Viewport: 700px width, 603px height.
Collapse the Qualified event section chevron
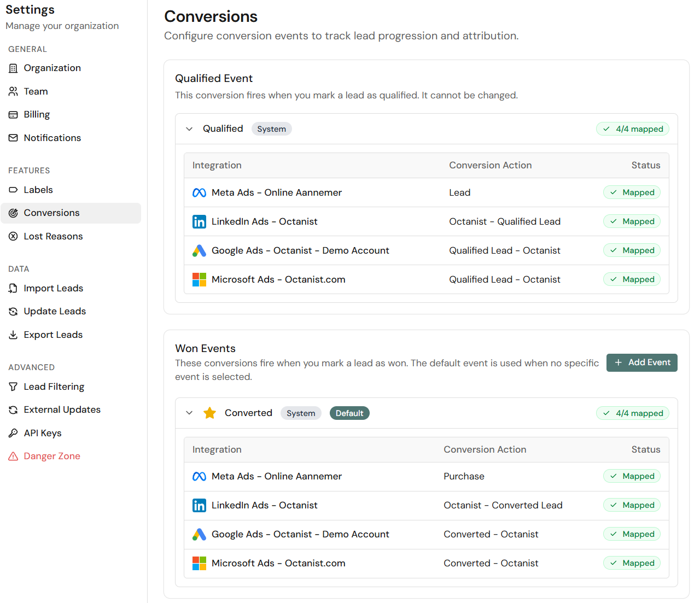(189, 129)
